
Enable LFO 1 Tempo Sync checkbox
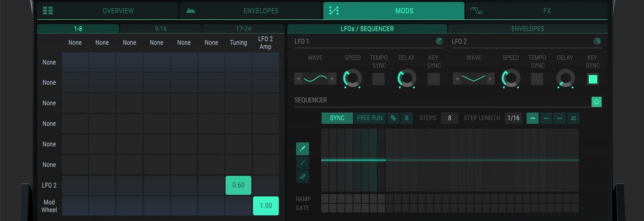tap(378, 79)
